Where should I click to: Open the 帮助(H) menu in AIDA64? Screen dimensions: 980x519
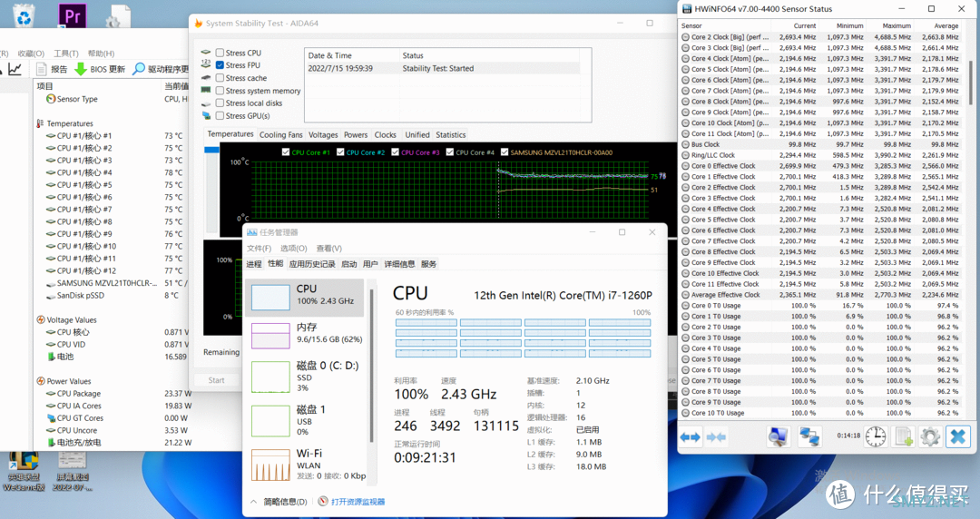pyautogui.click(x=101, y=54)
